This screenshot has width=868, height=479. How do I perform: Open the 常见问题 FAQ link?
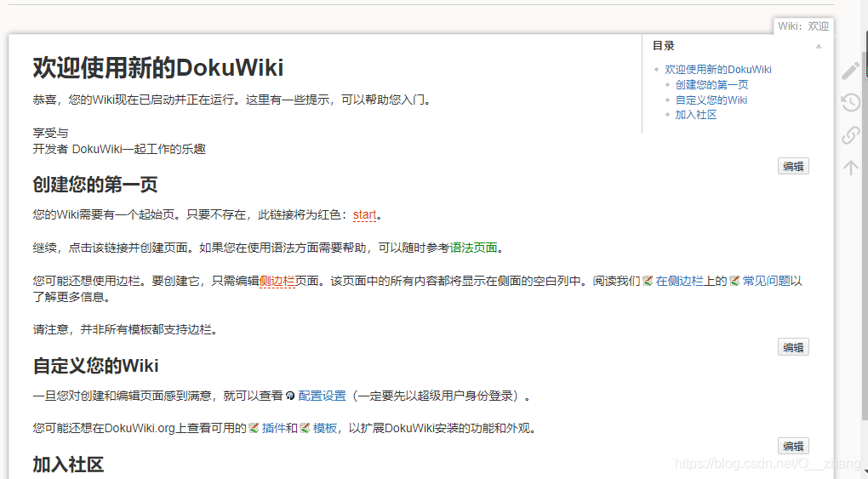pos(766,281)
